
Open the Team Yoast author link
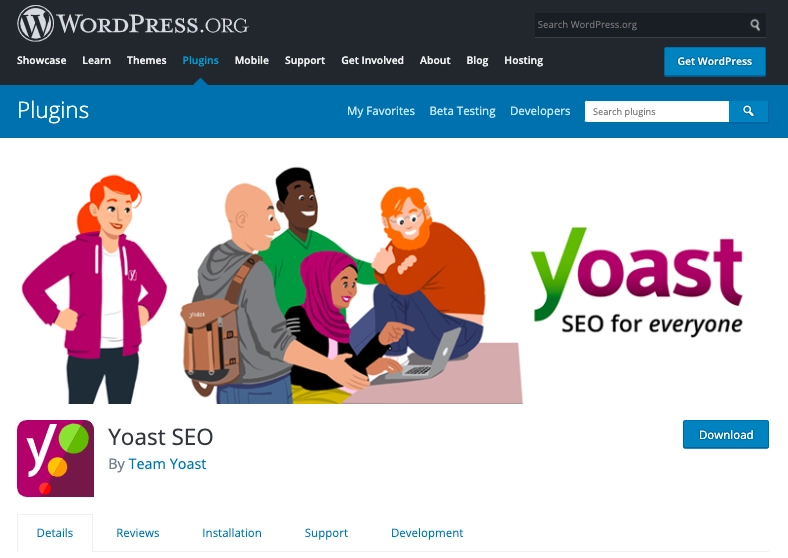coord(167,464)
